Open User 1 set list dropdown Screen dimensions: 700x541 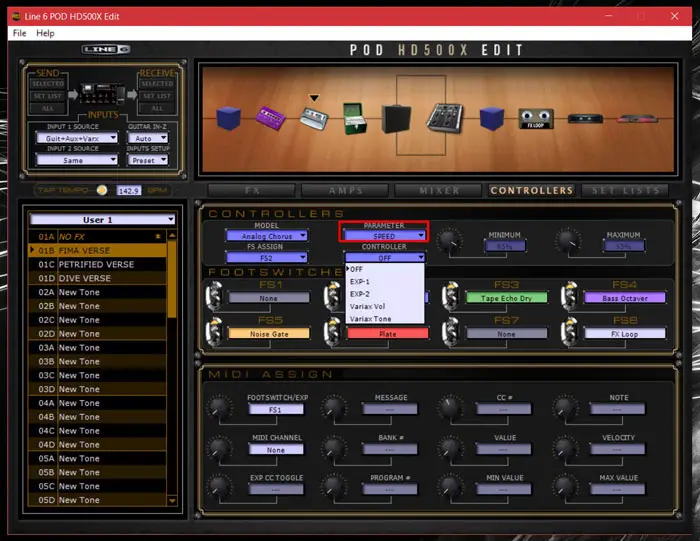[x=102, y=219]
